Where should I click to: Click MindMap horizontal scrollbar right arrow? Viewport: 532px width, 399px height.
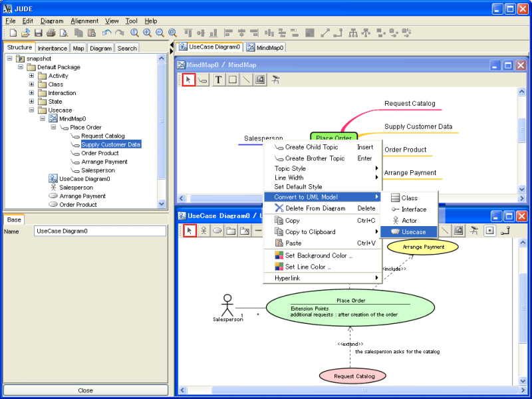522,198
